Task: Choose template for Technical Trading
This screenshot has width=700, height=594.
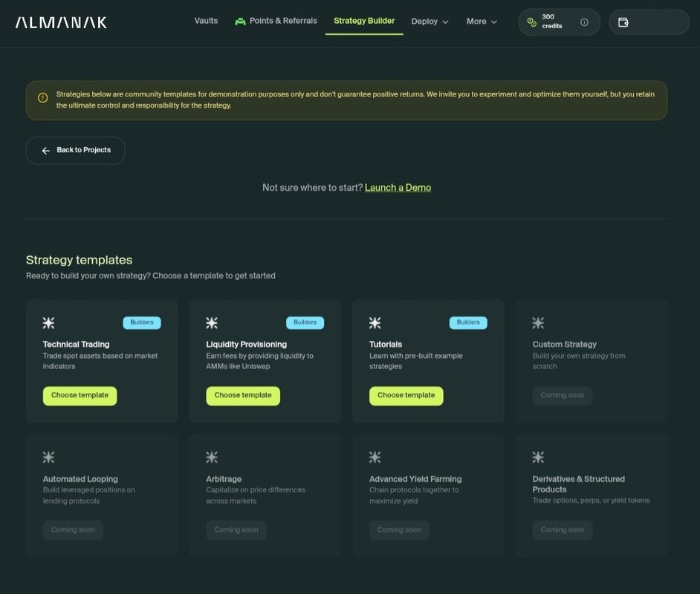Action: coord(80,396)
